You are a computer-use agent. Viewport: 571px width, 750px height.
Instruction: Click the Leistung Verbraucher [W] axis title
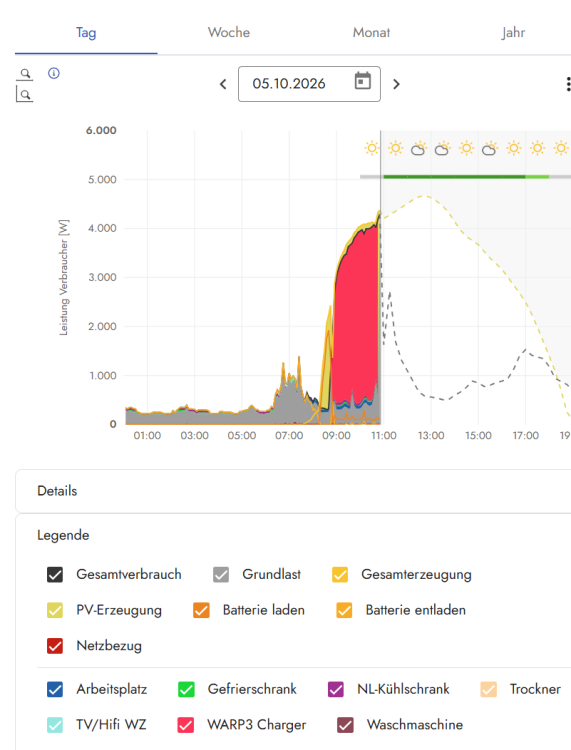coord(64,277)
